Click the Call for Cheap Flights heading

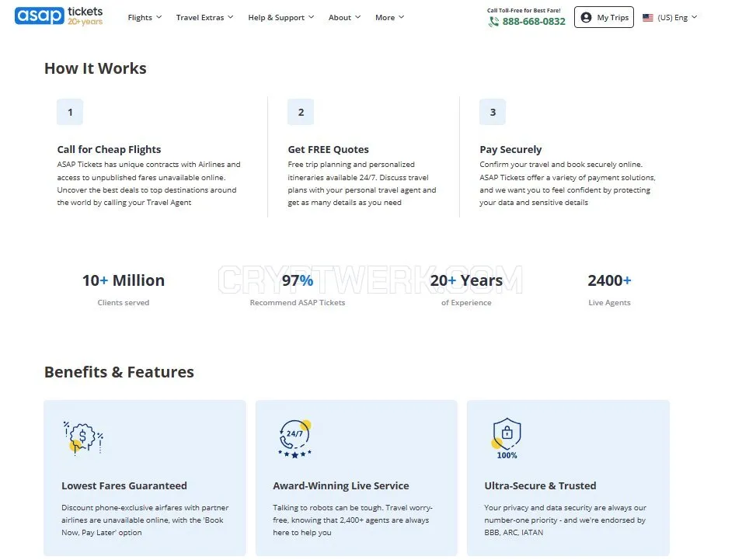tap(109, 149)
